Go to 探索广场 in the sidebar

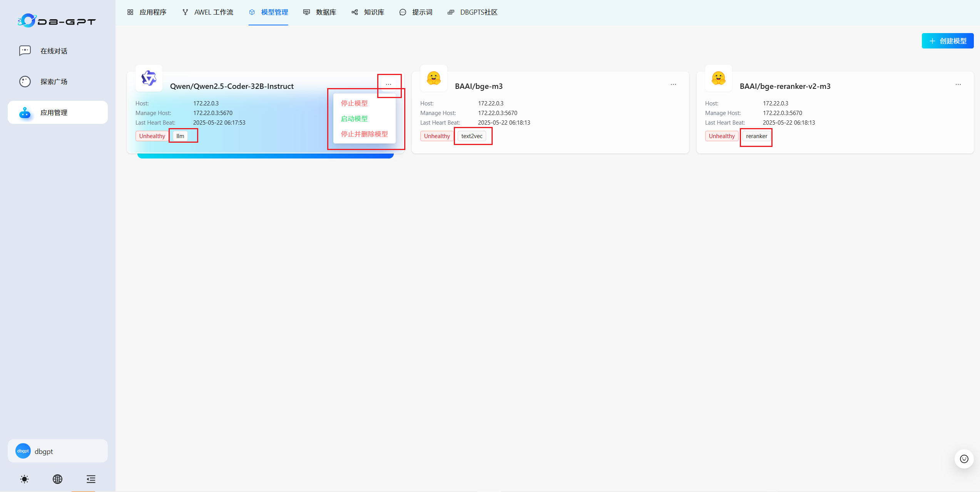click(54, 82)
